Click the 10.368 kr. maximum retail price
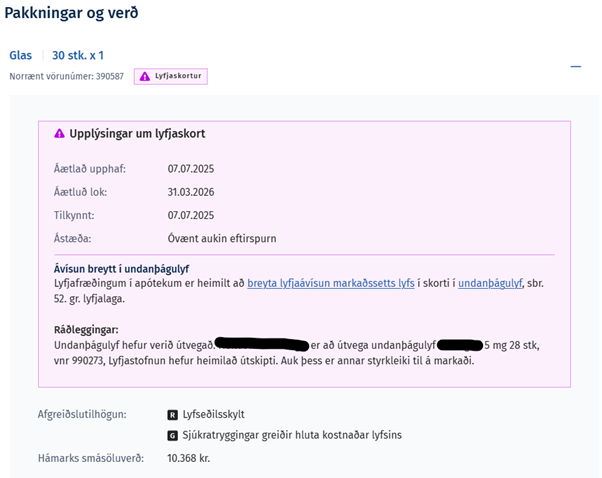Image resolution: width=602 pixels, height=478 pixels. (188, 458)
